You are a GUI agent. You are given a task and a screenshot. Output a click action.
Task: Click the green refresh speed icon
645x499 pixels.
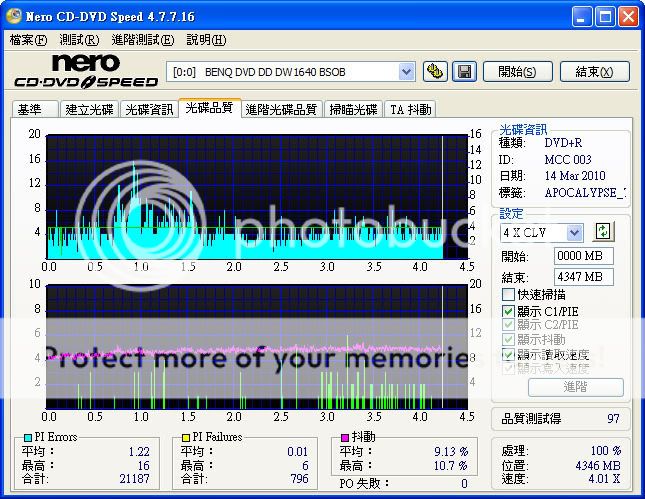pos(603,231)
